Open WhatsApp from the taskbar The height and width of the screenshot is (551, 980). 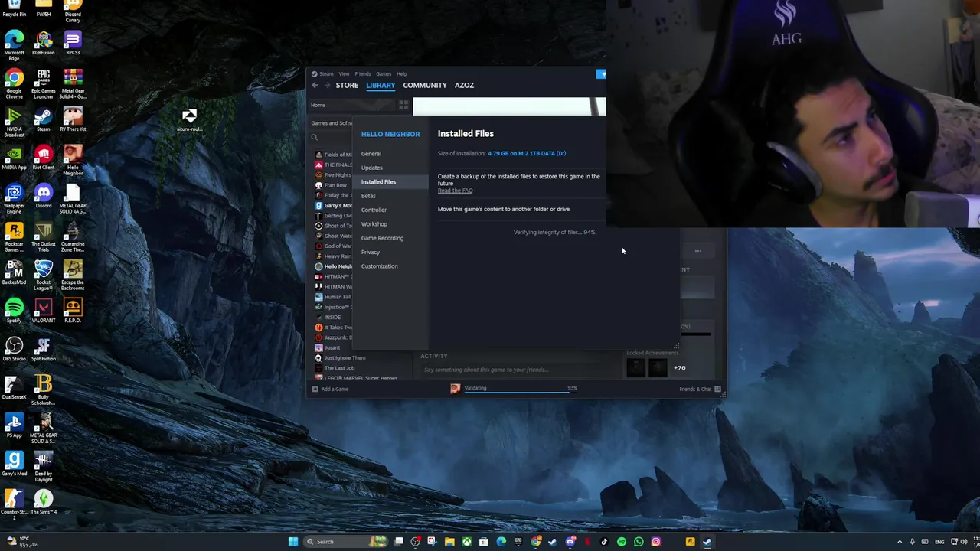[x=639, y=542]
